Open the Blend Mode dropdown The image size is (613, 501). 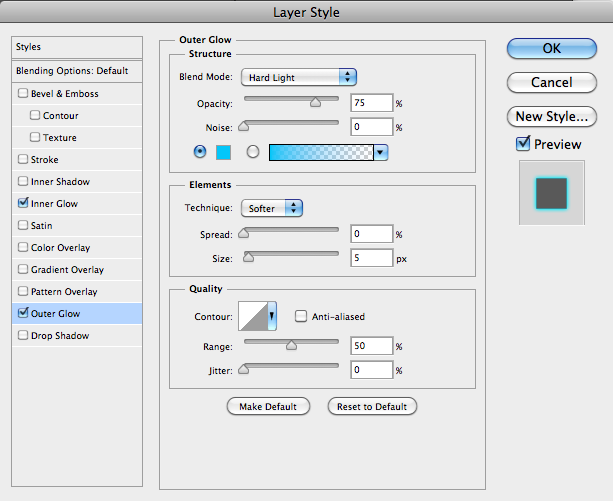pyautogui.click(x=298, y=77)
